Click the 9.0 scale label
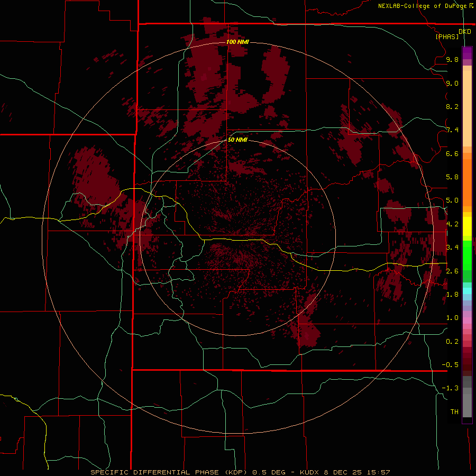The height and width of the screenshot is (476, 476). click(452, 83)
